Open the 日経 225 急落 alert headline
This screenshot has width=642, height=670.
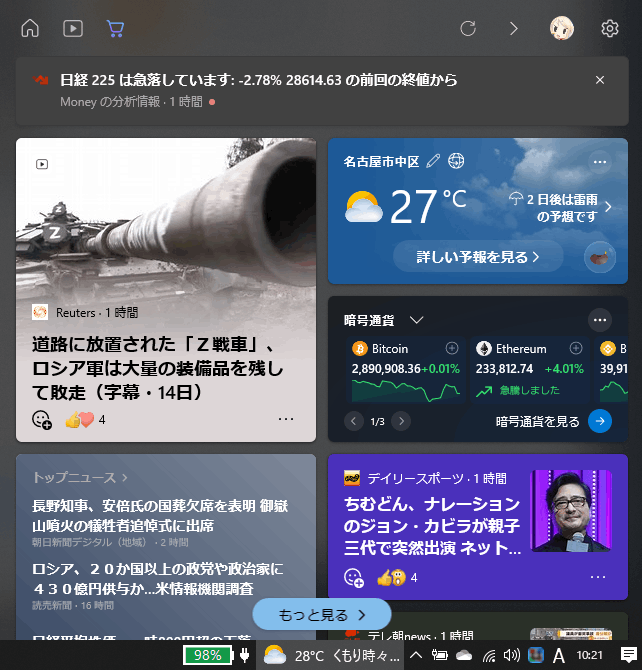[258, 80]
